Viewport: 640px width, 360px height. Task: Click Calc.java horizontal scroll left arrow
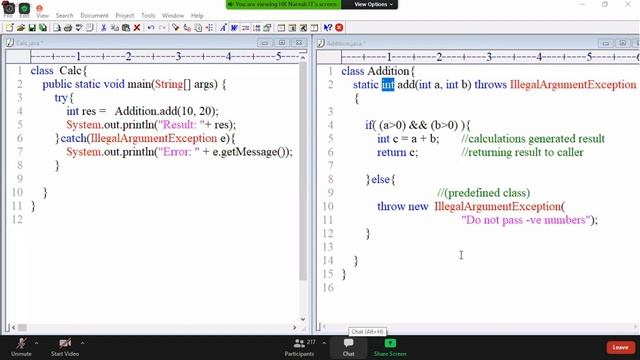click(13, 327)
